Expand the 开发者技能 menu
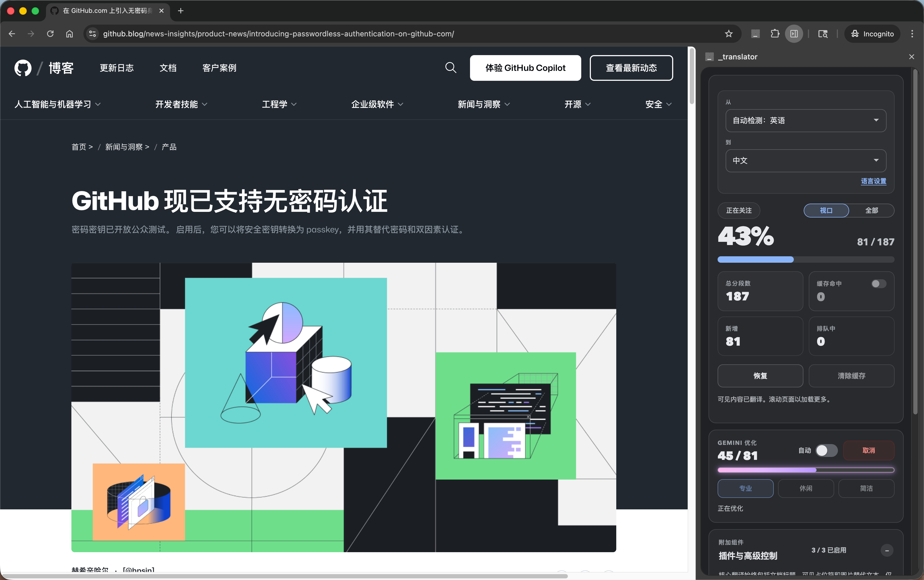The width and height of the screenshot is (924, 580). click(181, 104)
